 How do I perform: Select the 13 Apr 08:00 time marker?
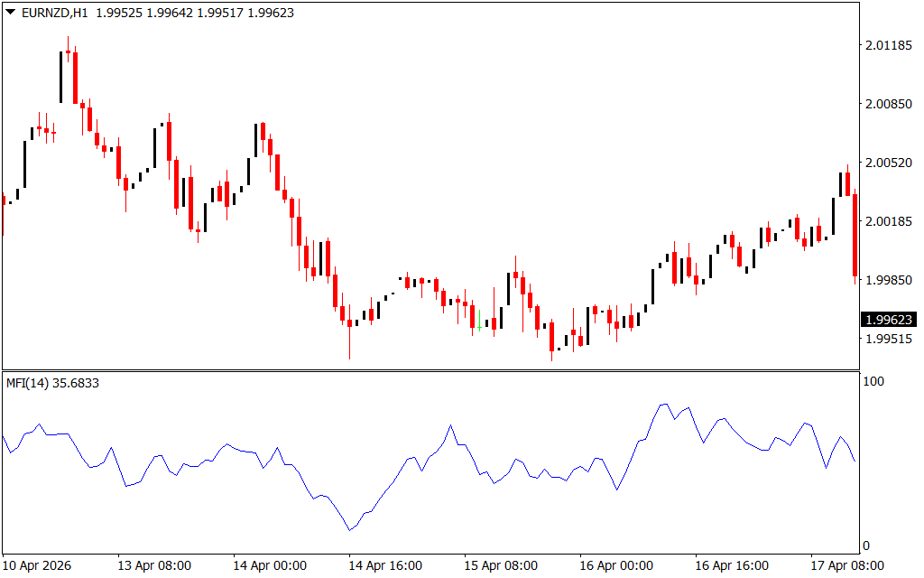pyautogui.click(x=154, y=565)
